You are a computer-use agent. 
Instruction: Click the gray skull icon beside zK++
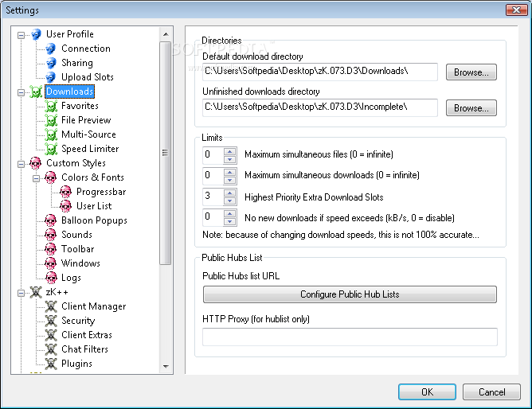coord(36,292)
